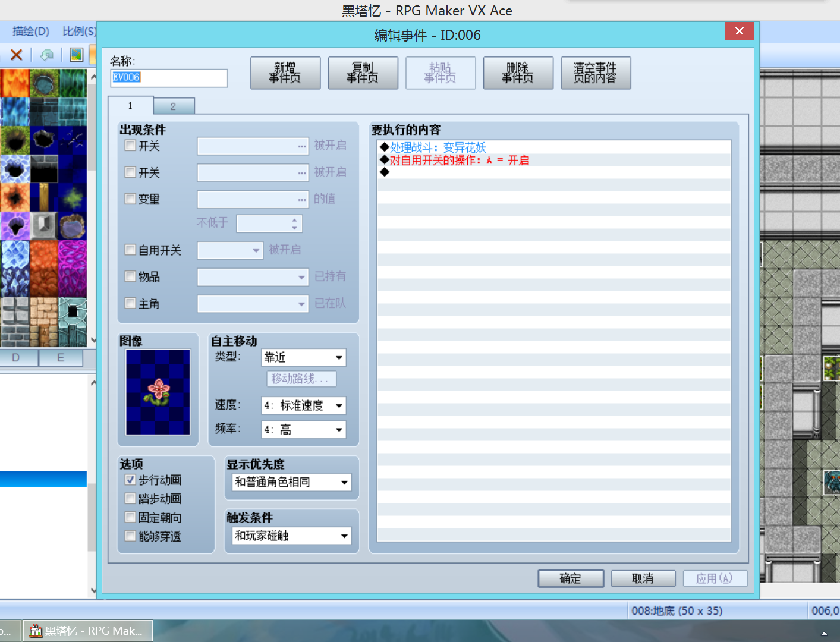Enable the 能够穿透 pass-through option
Viewport: 840px width, 642px height.
point(130,536)
